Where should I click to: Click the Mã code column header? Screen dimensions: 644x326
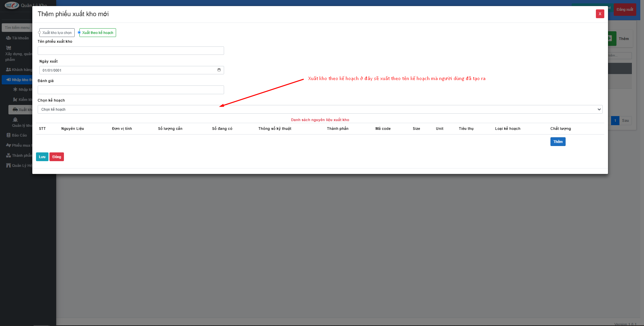(383, 129)
